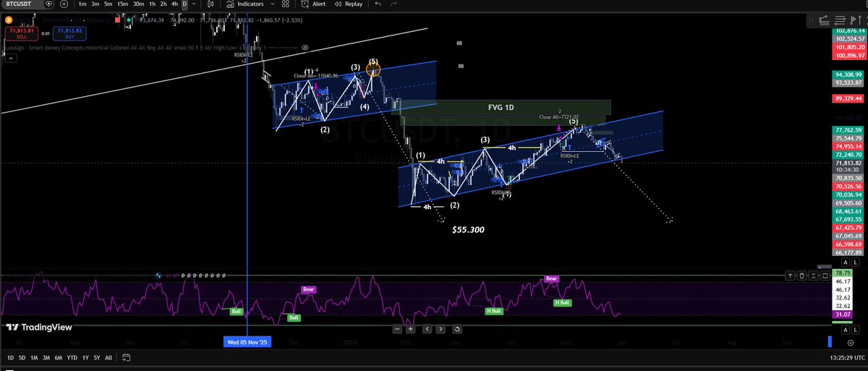
Task: Choose the 4h timeframe button
Action: (174, 4)
